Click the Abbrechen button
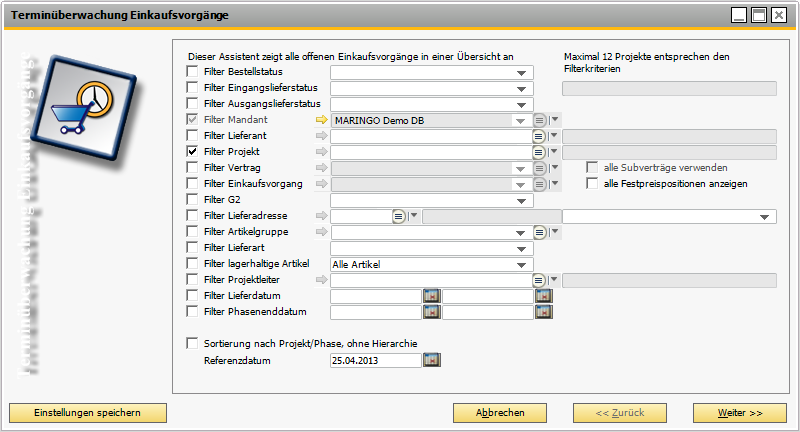The image size is (800, 432). [500, 413]
